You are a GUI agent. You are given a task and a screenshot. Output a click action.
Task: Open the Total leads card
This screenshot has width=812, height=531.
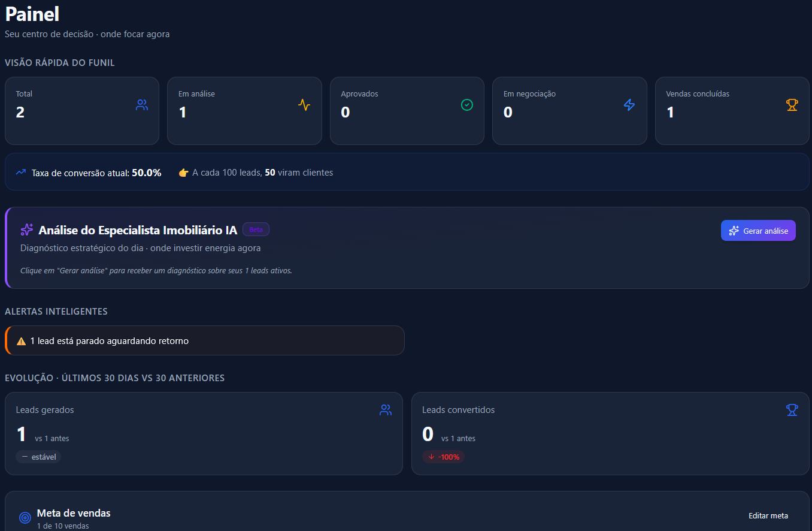(x=82, y=111)
